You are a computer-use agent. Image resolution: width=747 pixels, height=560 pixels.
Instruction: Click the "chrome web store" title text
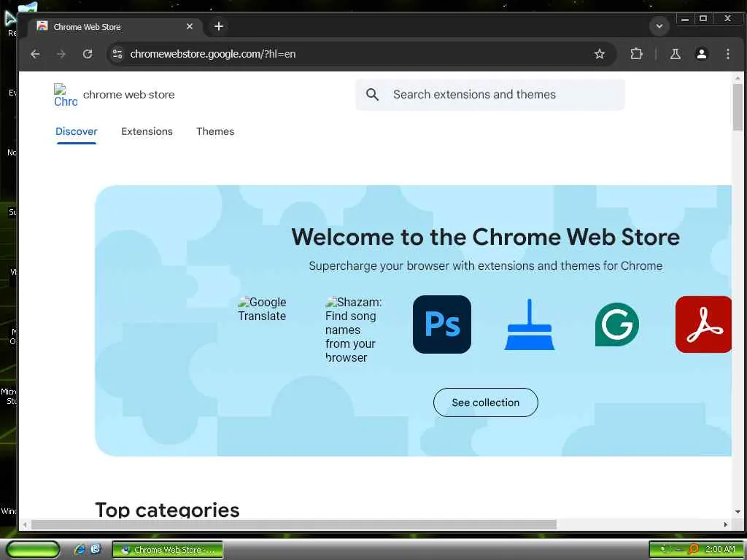click(128, 95)
